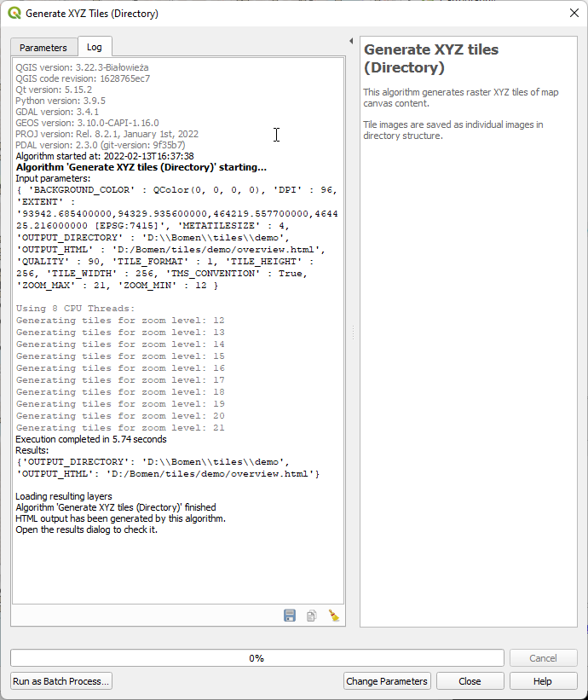Click Run as Batch Process button

(61, 681)
